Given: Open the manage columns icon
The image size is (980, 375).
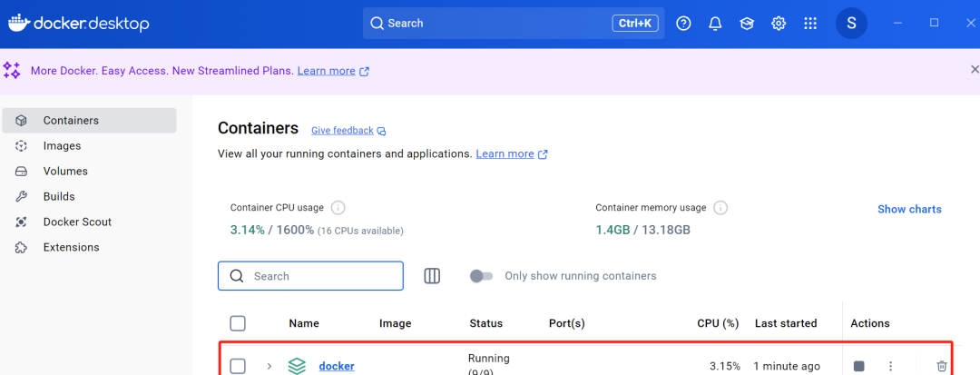Looking at the screenshot, I should click(432, 276).
